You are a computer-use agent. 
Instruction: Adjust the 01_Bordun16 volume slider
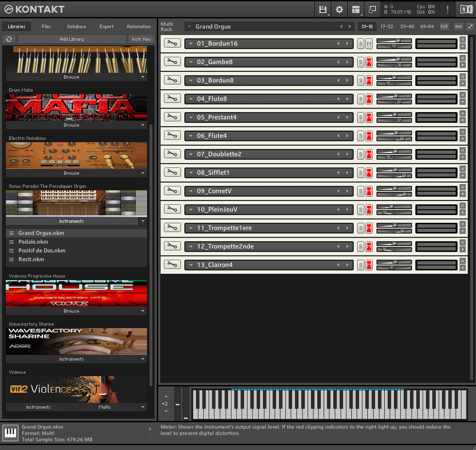tap(394, 40)
